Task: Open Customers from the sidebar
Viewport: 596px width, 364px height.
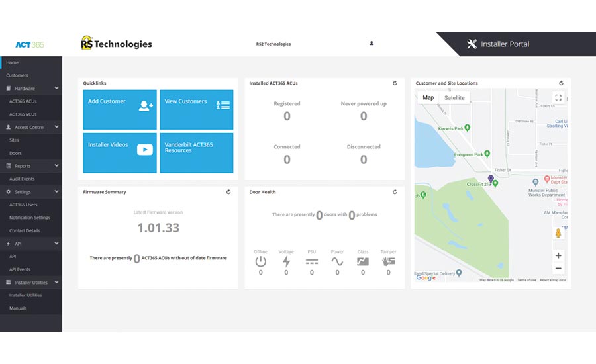Action: [x=17, y=75]
